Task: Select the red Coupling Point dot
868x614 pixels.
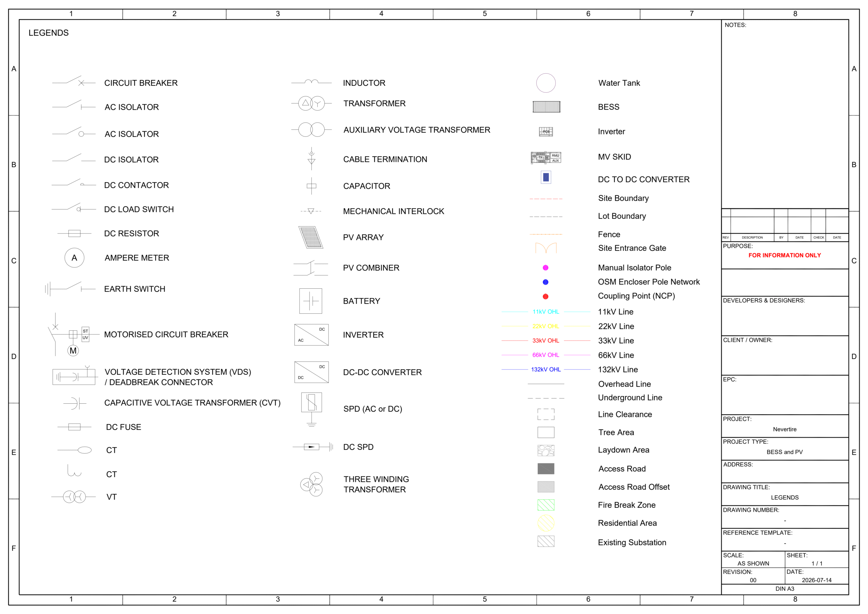Action: (x=546, y=296)
